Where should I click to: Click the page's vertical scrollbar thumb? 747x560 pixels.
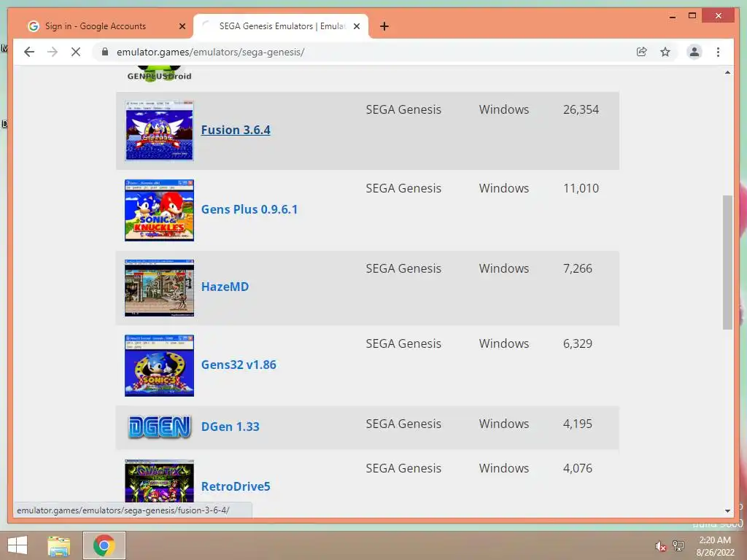tap(727, 262)
